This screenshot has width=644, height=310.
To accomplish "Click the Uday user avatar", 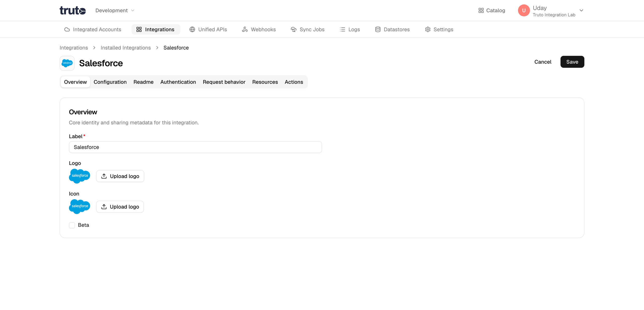I will [524, 10].
